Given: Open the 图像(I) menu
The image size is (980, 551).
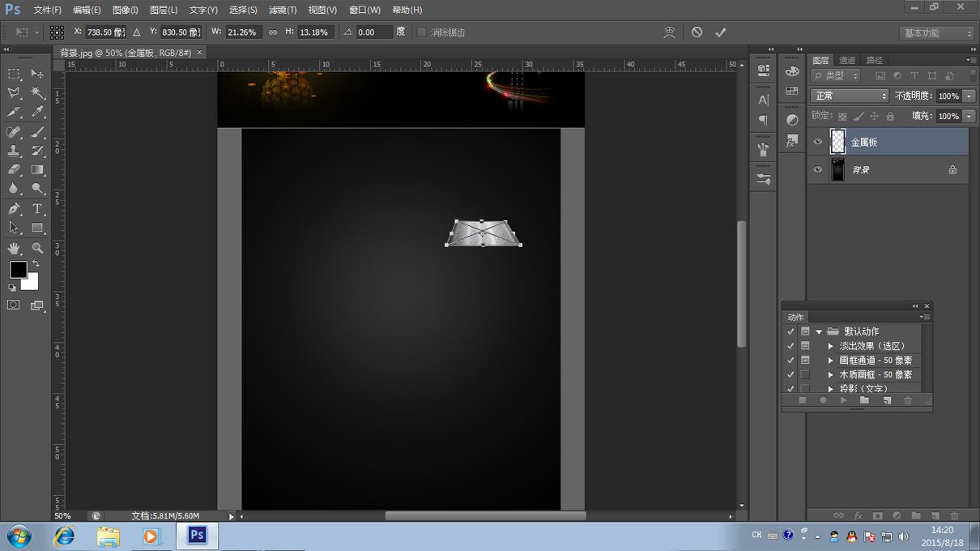Looking at the screenshot, I should [125, 10].
